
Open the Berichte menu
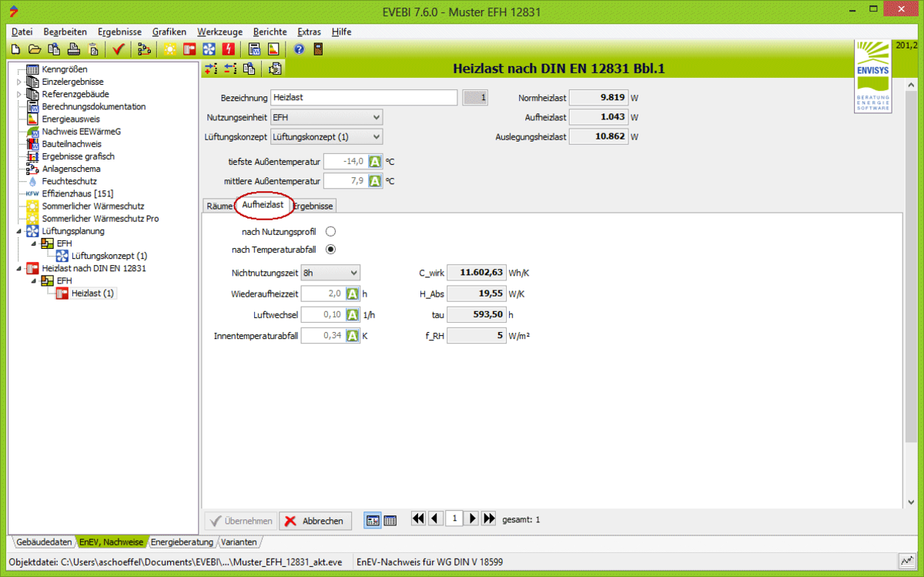click(x=269, y=32)
